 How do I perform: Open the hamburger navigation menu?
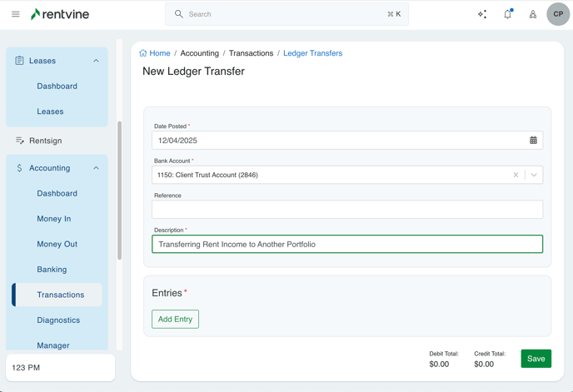click(x=15, y=14)
